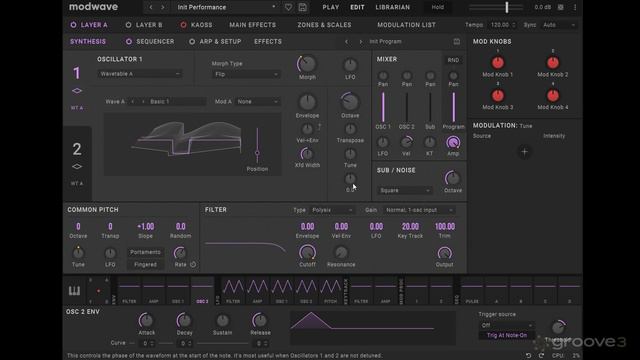640x360 pixels.
Task: Open the layer EFFECTS tab beside Arp & Setup
Action: (268, 42)
